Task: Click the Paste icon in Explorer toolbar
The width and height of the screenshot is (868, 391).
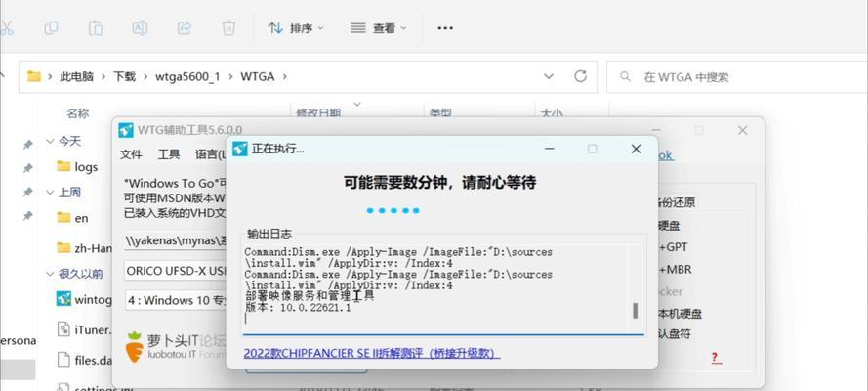Action: point(96,27)
